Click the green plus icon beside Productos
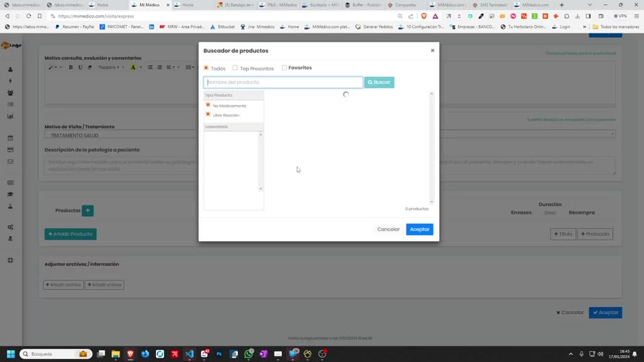The height and width of the screenshot is (362, 644). pos(87,211)
